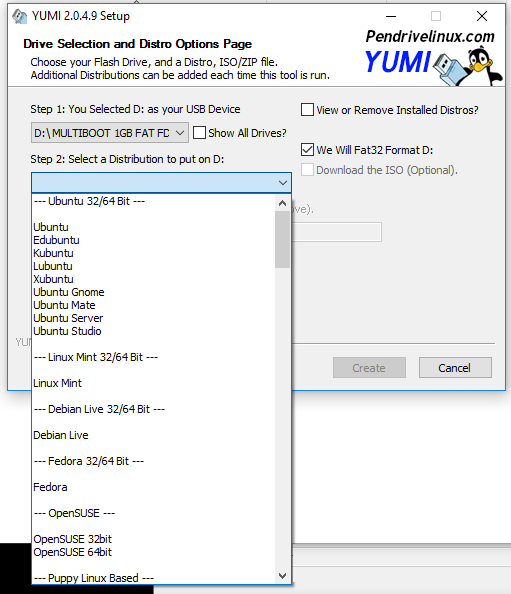
Task: Close the YUMI Setup window
Action: click(482, 16)
